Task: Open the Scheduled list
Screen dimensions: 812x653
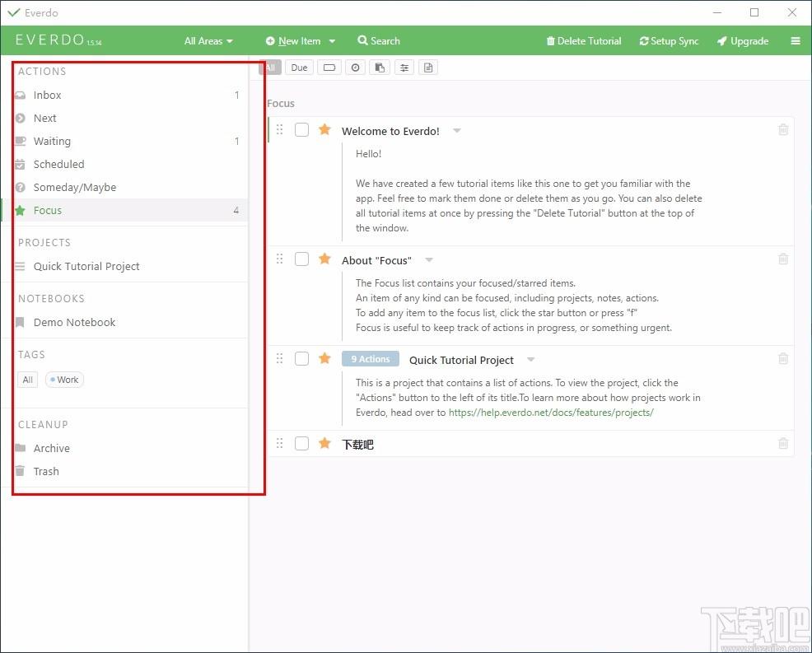Action: coord(124,164)
